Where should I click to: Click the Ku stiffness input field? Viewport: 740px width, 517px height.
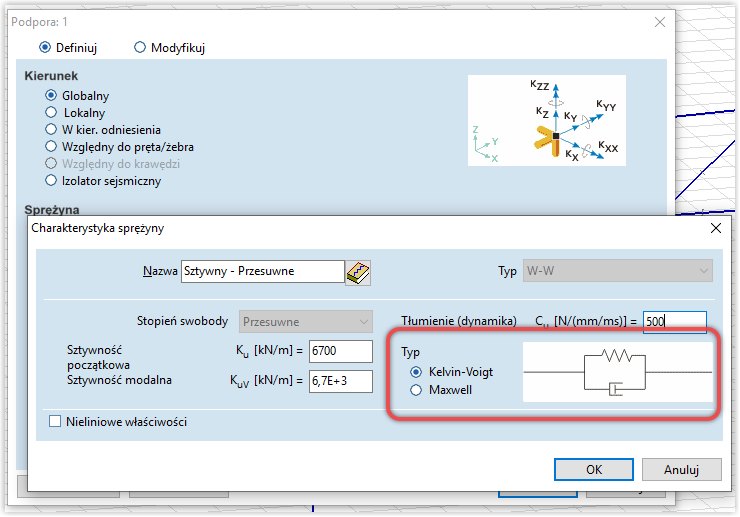coord(340,351)
